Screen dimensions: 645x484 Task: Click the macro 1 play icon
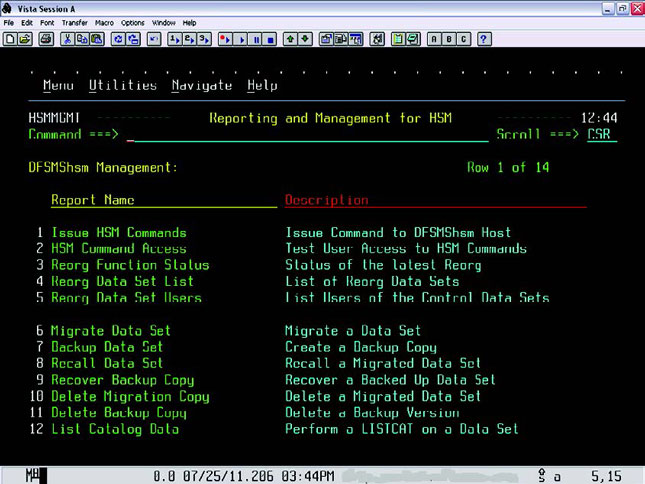[175, 39]
